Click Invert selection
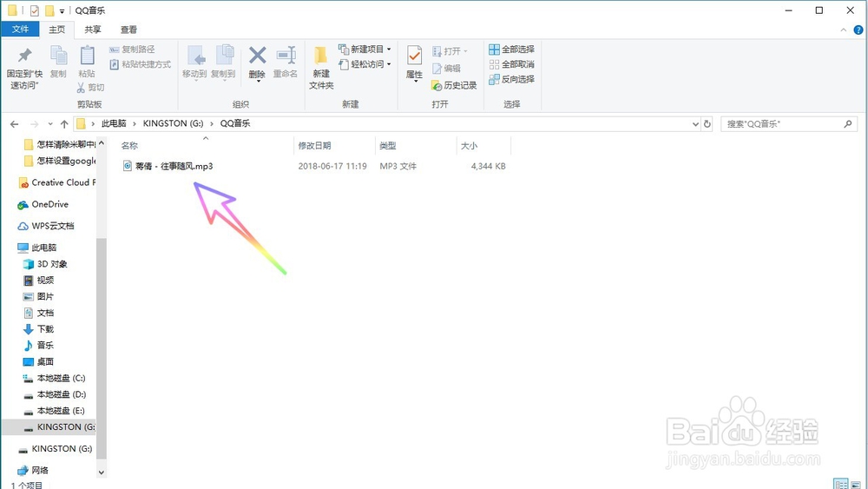 tap(511, 79)
